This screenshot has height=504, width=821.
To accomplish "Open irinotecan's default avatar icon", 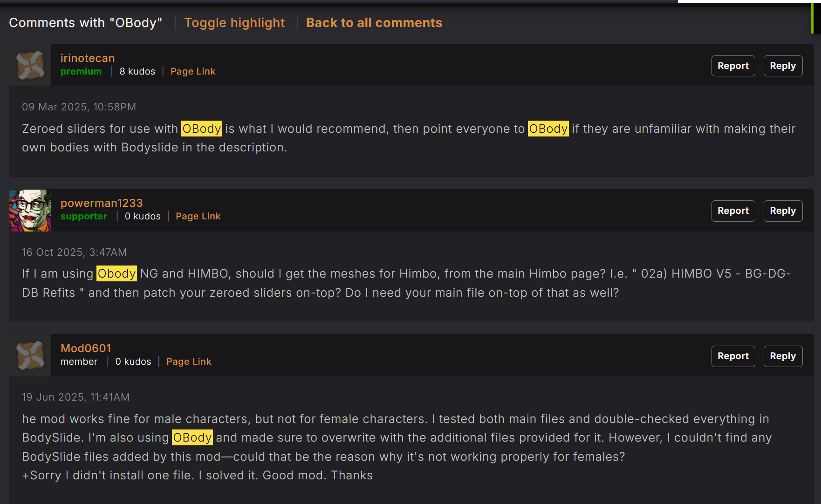I will click(x=30, y=65).
